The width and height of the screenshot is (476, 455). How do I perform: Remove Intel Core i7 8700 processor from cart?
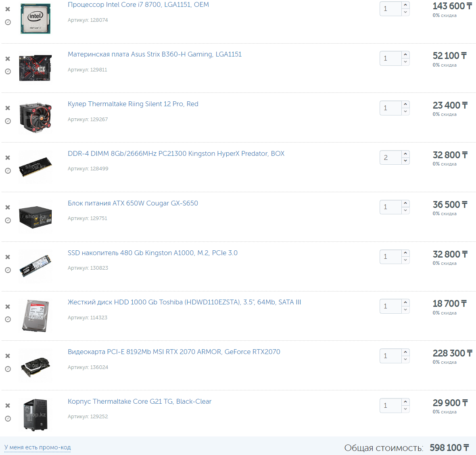pyautogui.click(x=8, y=9)
